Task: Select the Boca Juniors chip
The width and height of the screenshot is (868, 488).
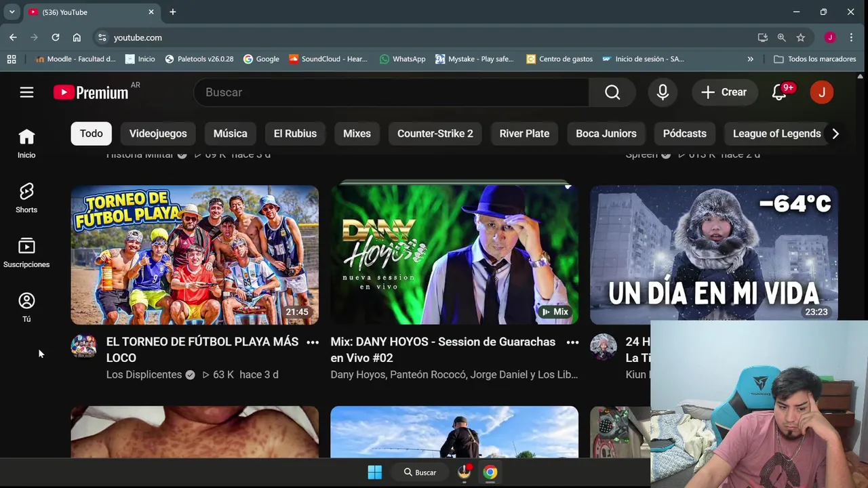Action: click(x=606, y=134)
